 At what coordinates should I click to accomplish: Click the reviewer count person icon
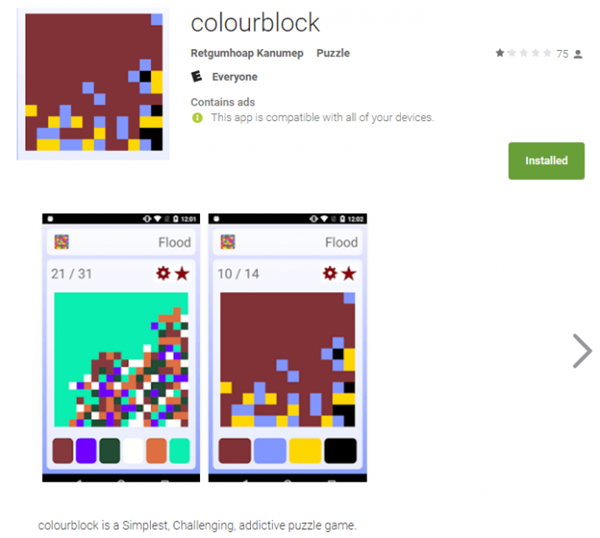coord(578,54)
